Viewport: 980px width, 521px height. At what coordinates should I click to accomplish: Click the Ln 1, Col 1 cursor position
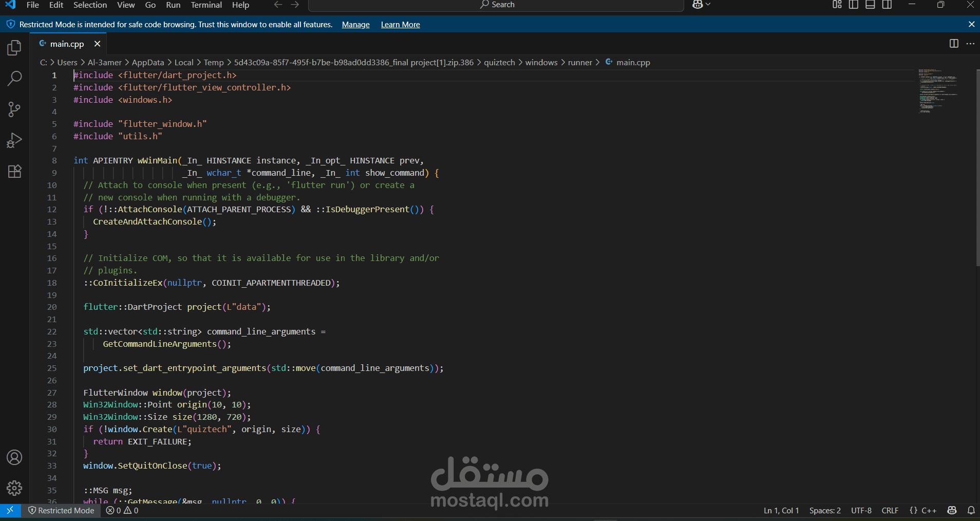pyautogui.click(x=781, y=510)
